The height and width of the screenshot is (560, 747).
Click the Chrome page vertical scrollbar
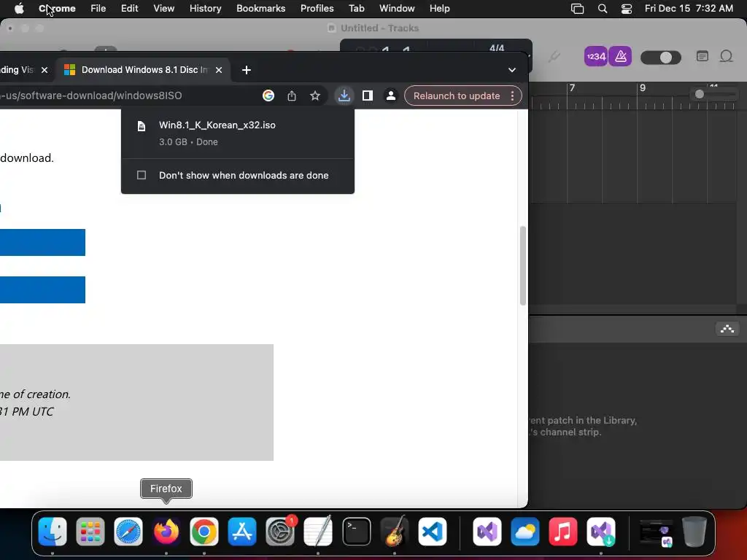(522, 265)
